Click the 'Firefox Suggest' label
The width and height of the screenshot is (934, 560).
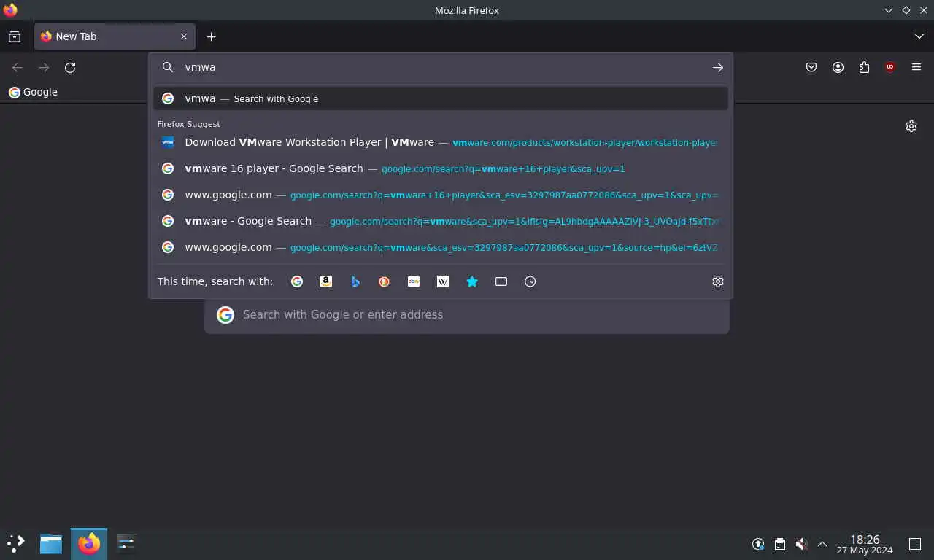click(x=188, y=124)
